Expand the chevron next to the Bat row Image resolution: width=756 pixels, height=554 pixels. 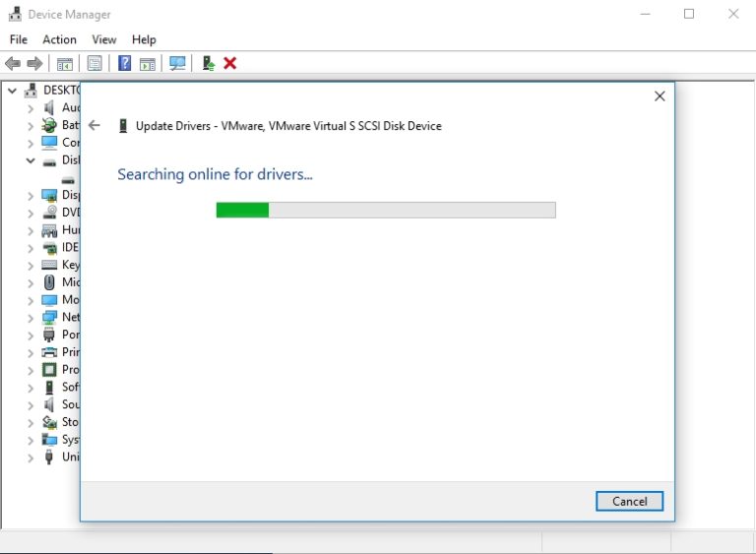[31, 126]
